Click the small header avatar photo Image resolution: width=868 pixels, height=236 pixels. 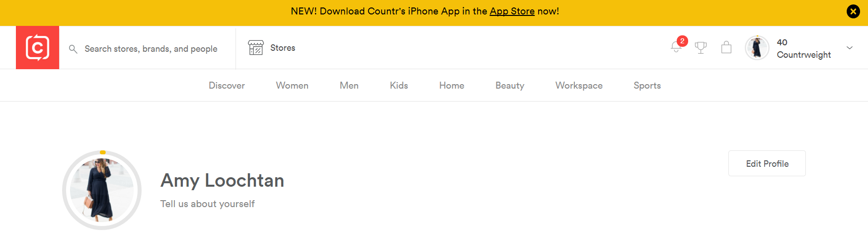click(x=757, y=48)
